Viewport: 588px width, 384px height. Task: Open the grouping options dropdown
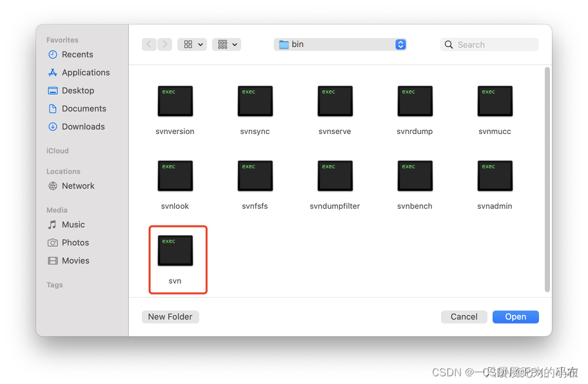(x=227, y=44)
